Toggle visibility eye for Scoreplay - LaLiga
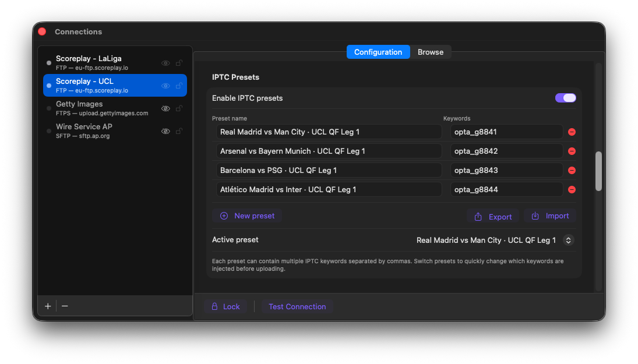This screenshot has height=364, width=638. point(165,63)
